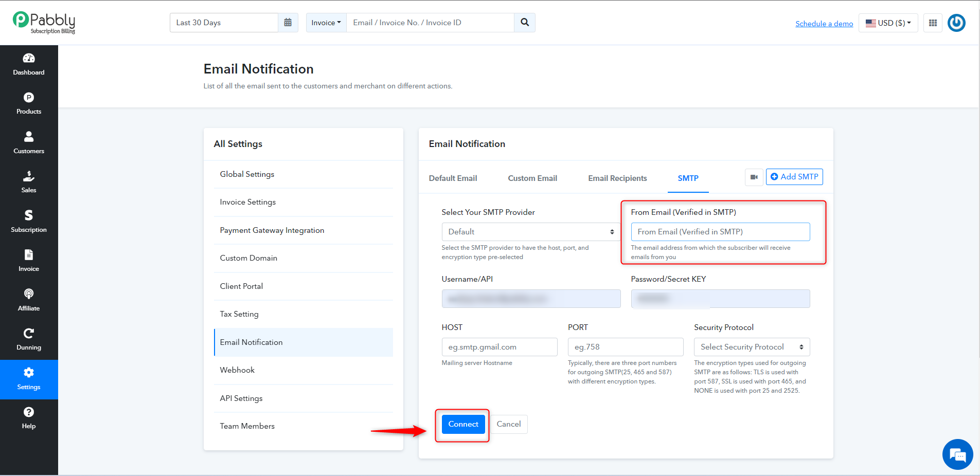
Task: Follow the Schedule a demo link
Action: [x=824, y=24]
